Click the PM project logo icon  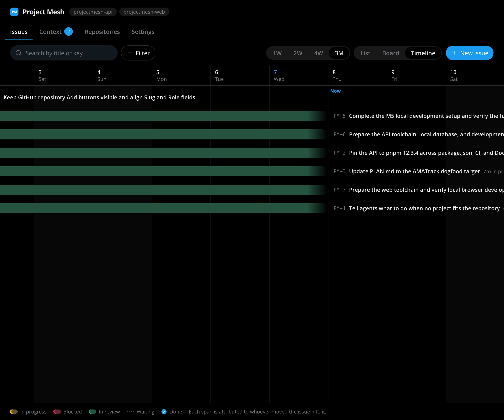(x=14, y=12)
